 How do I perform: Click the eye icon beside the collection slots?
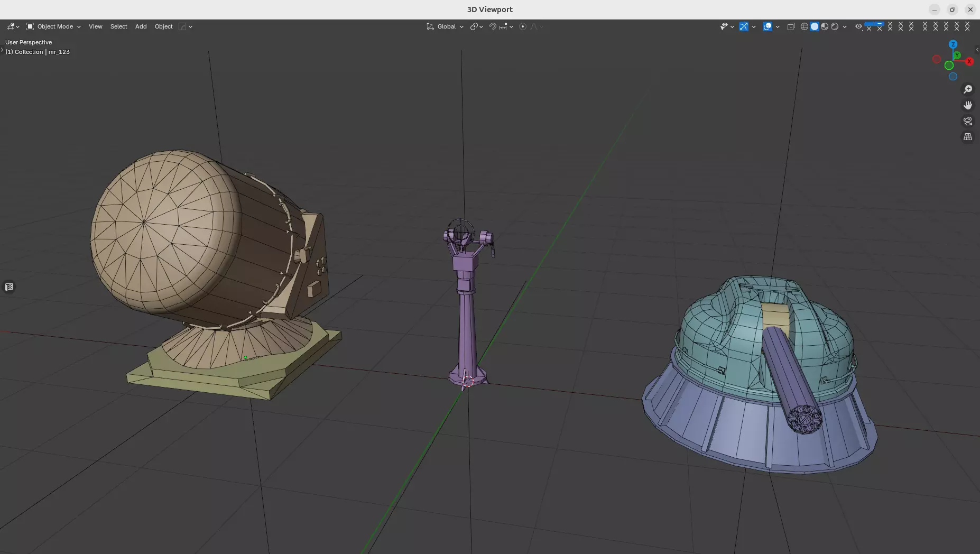tap(858, 26)
